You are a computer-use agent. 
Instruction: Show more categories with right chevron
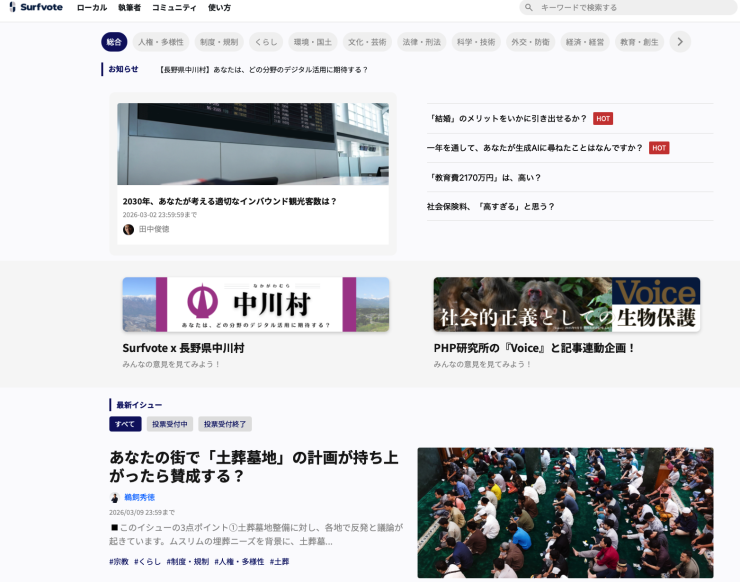680,42
